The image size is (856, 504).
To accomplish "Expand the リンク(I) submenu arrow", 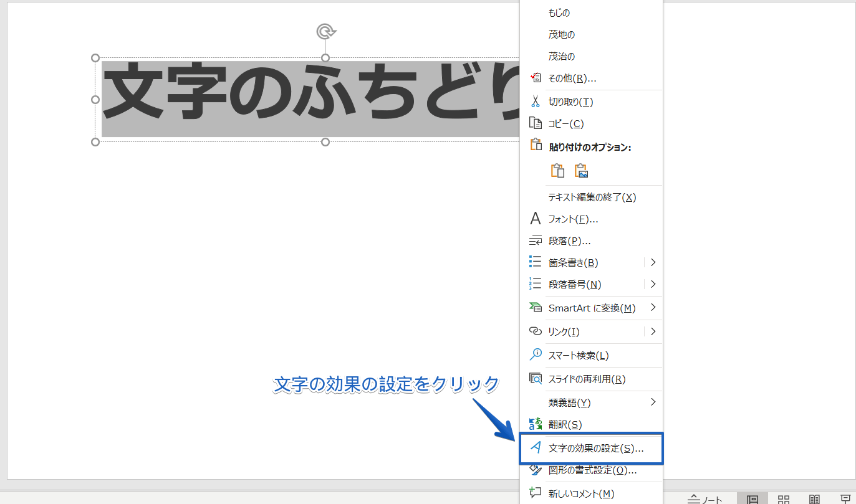I will point(653,331).
